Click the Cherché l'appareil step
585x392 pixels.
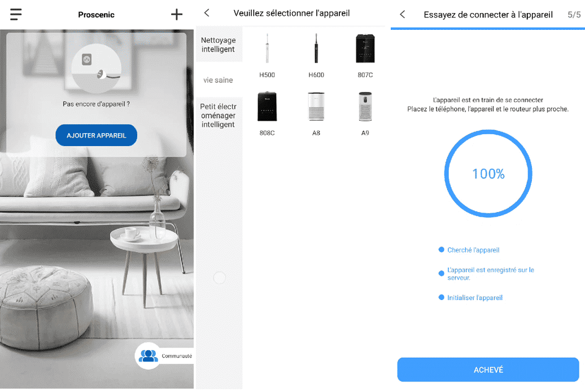tap(473, 250)
